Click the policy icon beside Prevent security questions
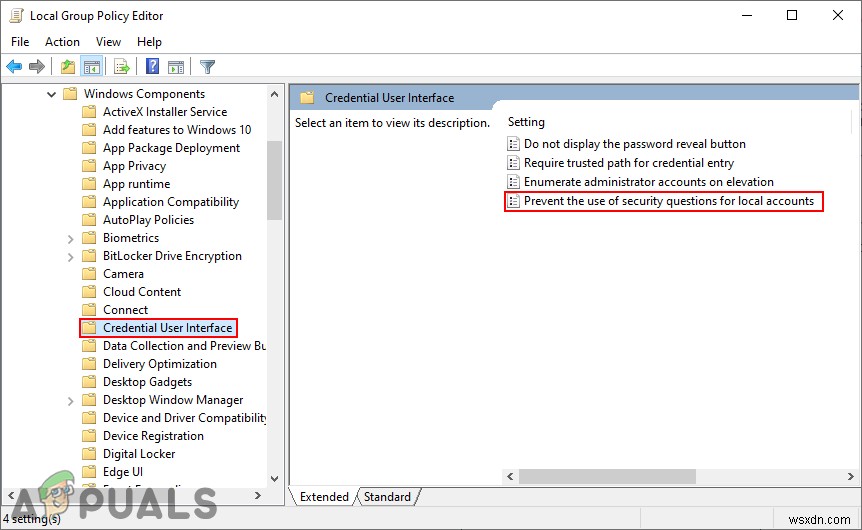Viewport: 862px width, 530px height. click(x=513, y=201)
